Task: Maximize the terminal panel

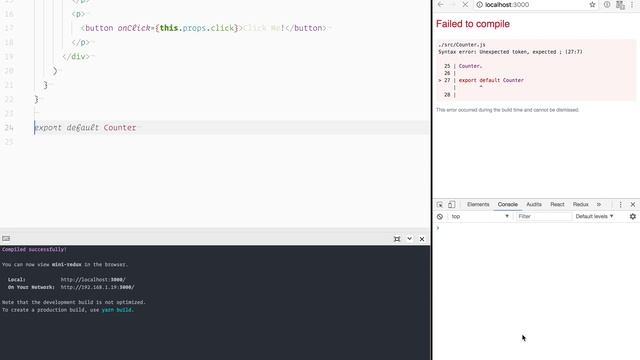Action: (x=397, y=239)
